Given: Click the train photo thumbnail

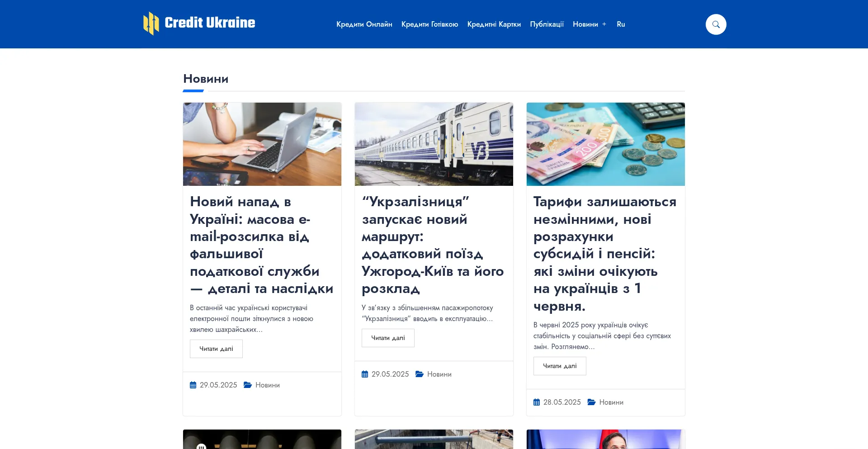Looking at the screenshot, I should pos(434,144).
